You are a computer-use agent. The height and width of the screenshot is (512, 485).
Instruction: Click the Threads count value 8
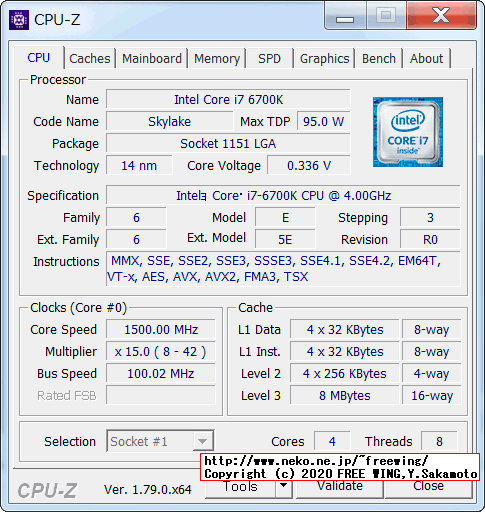click(x=439, y=441)
